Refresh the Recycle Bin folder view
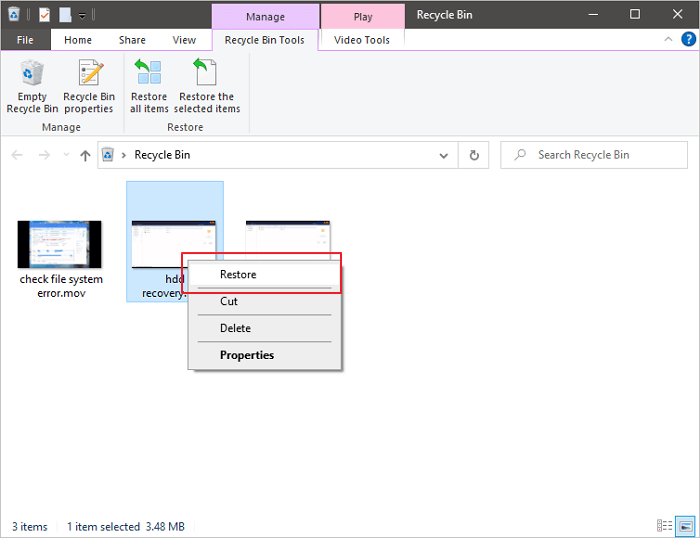Image resolution: width=700 pixels, height=538 pixels. 474,155
